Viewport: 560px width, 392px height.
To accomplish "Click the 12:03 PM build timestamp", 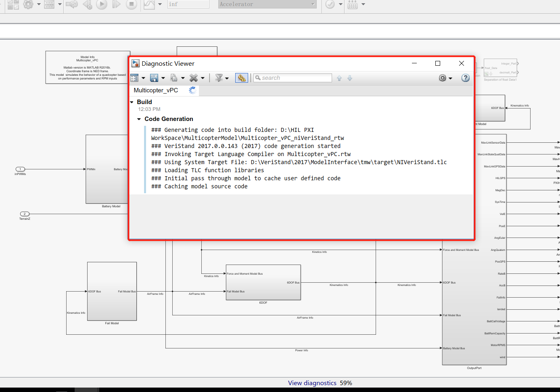I will 149,109.
